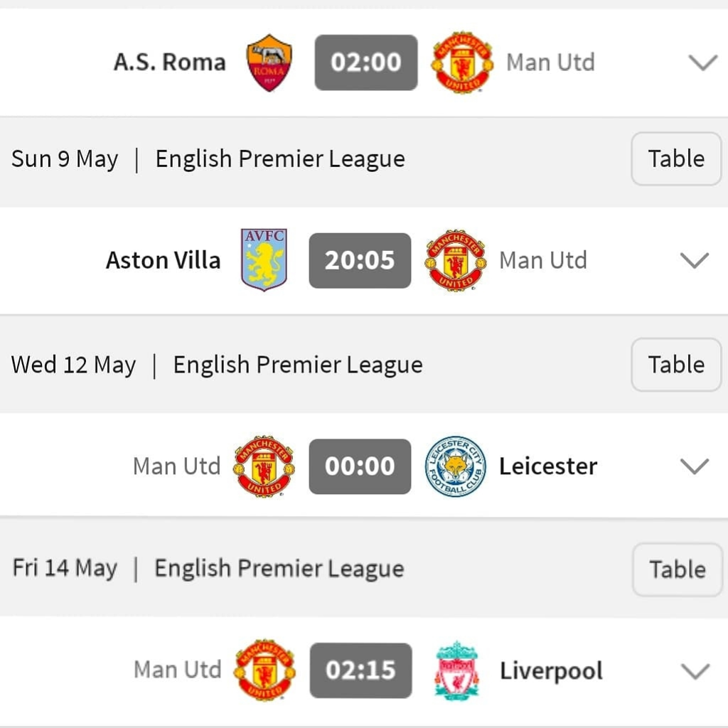Click the A.S. Roma club crest
Viewport: 728px width, 728px height.
tap(269, 63)
